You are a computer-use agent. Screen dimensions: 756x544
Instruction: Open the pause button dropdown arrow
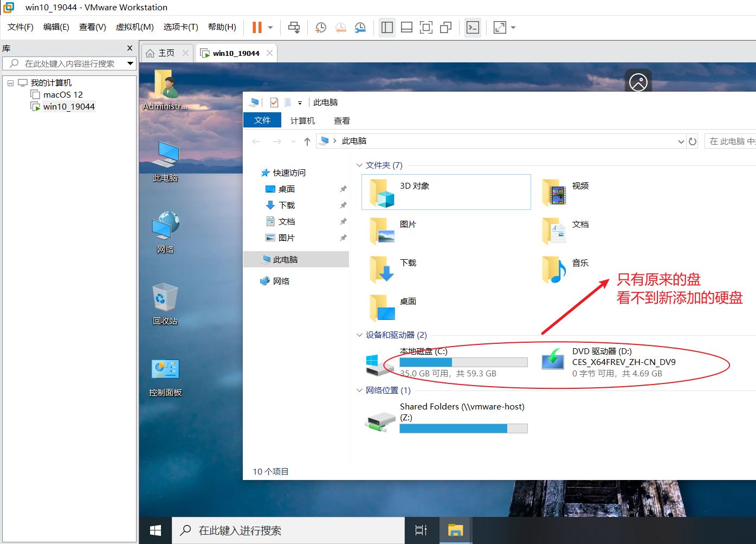(x=270, y=27)
